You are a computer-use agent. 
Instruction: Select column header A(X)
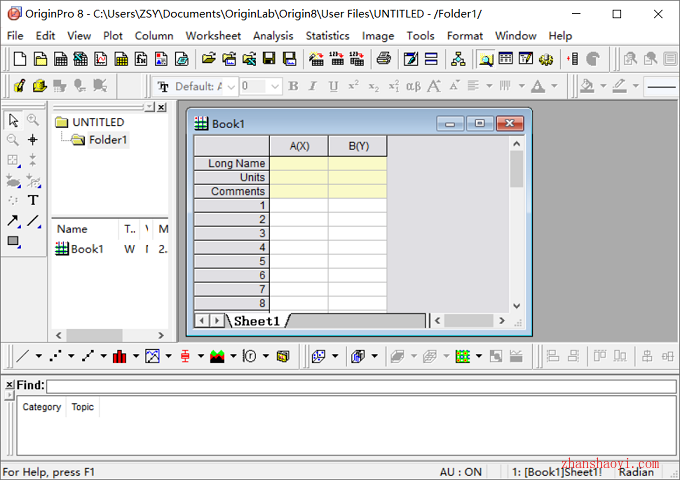[299, 146]
